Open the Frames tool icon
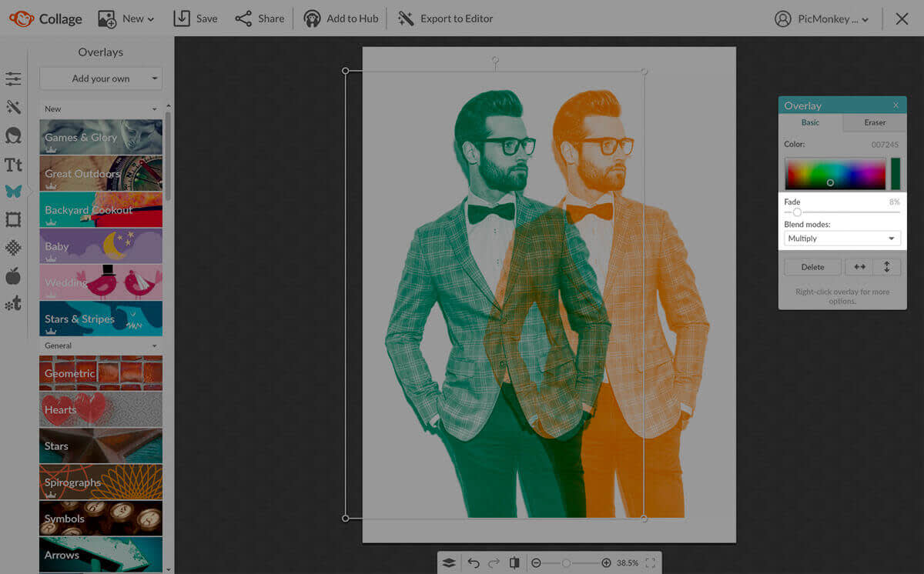The height and width of the screenshot is (574, 924). click(x=13, y=220)
